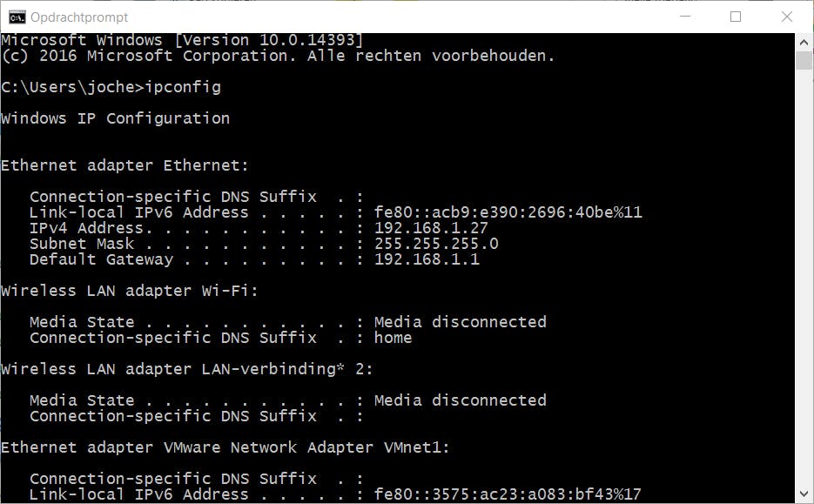Click the "Ethernet adapter Ethernet:" line
Image resolution: width=814 pixels, height=504 pixels.
click(125, 165)
